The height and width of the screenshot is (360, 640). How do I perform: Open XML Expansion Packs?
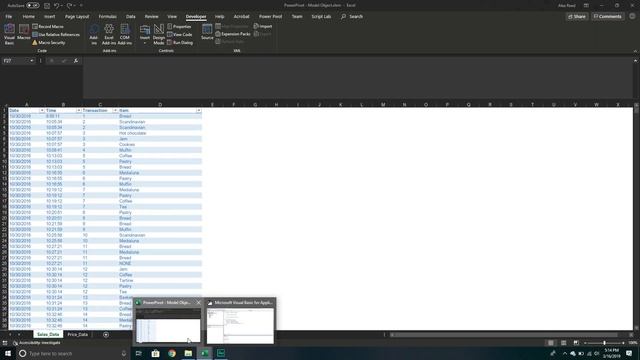pos(233,34)
